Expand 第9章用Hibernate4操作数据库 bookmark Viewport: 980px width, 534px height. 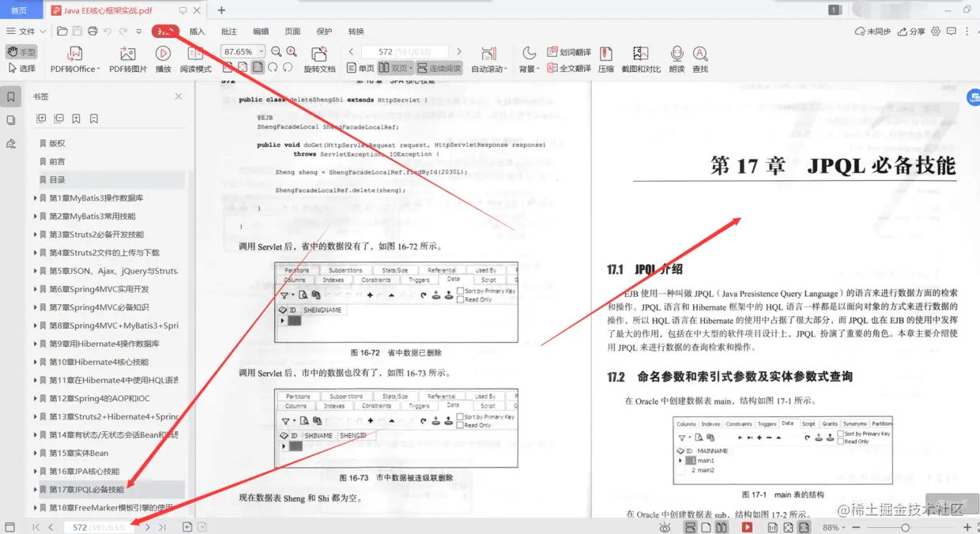click(x=36, y=344)
